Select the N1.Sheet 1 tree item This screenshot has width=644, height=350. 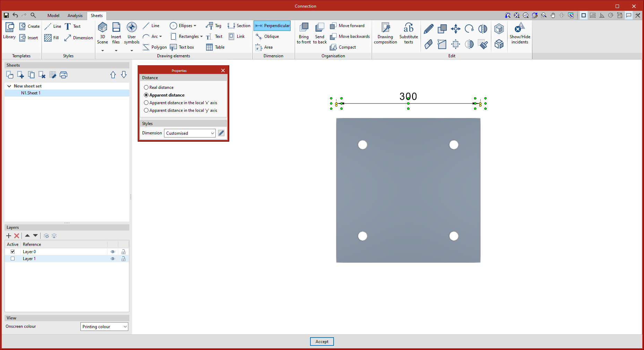point(31,93)
